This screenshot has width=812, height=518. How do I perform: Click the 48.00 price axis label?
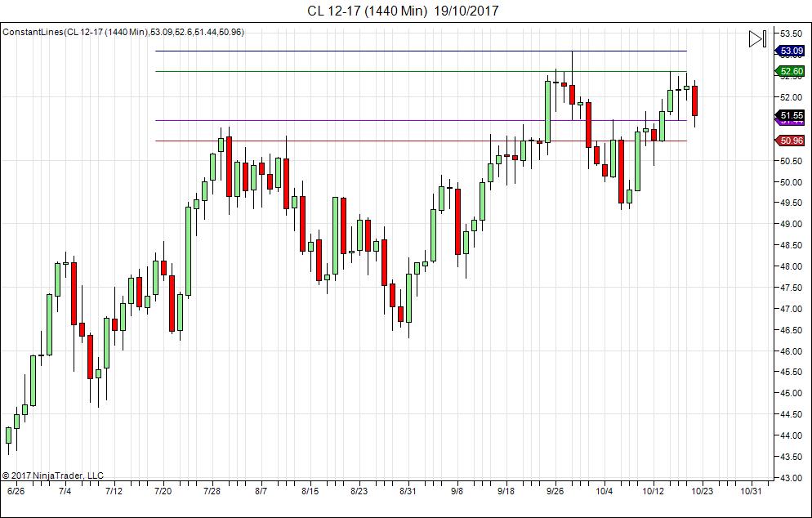pos(792,266)
